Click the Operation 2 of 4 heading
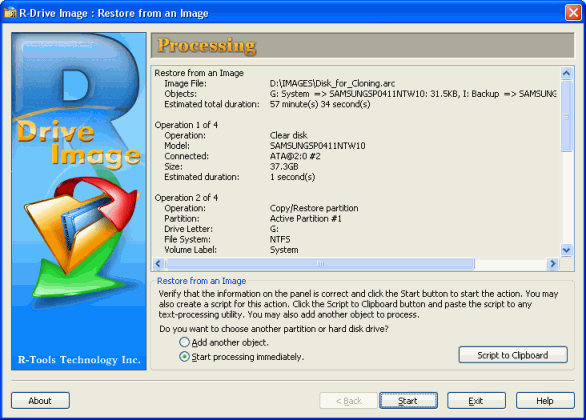The height and width of the screenshot is (420, 586). pos(186,198)
